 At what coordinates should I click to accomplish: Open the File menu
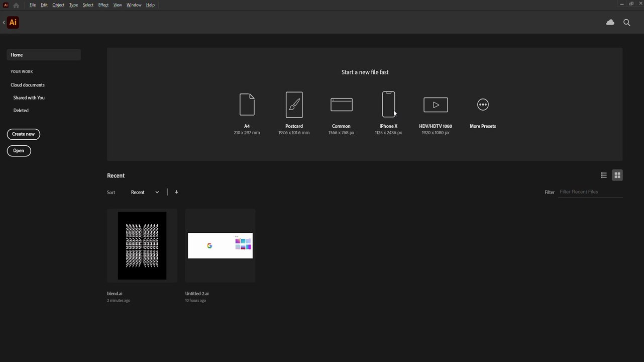tap(33, 5)
